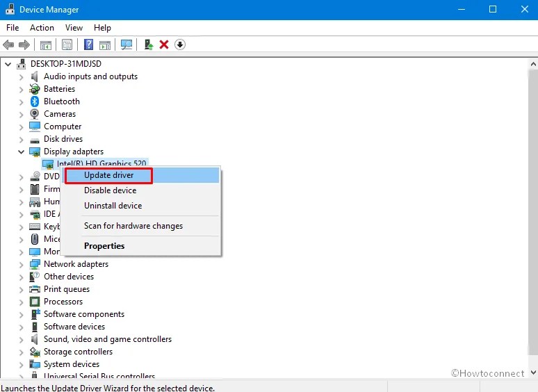Expand the Cameras category chevron
538x392 pixels.
22,115
